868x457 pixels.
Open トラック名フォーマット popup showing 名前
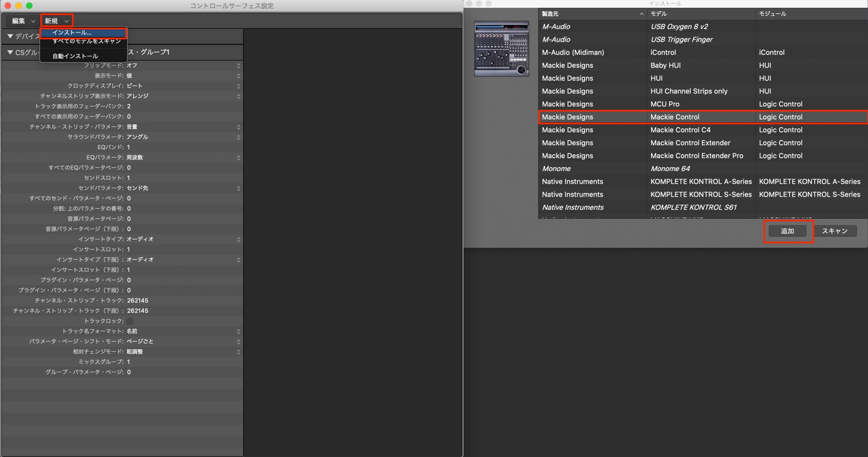(x=183, y=331)
